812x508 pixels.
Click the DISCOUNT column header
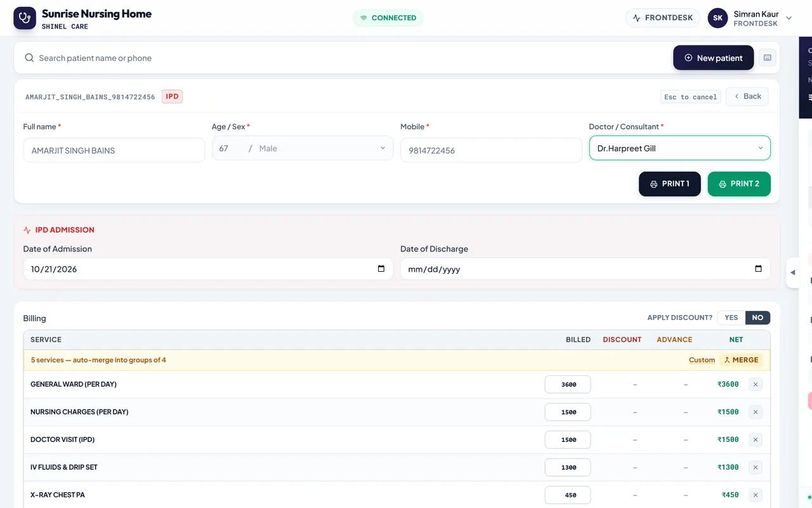tap(622, 340)
